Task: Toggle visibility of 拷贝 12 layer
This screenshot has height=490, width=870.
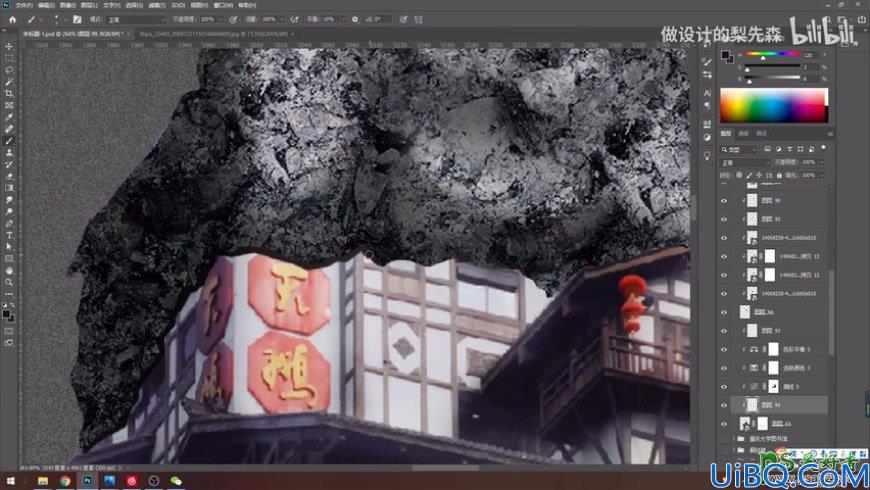Action: (724, 275)
